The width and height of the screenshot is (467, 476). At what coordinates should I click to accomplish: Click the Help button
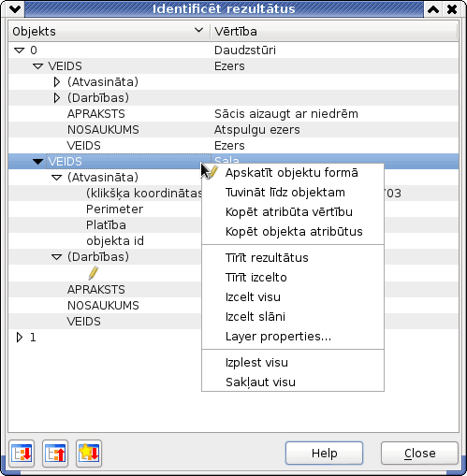click(x=324, y=454)
